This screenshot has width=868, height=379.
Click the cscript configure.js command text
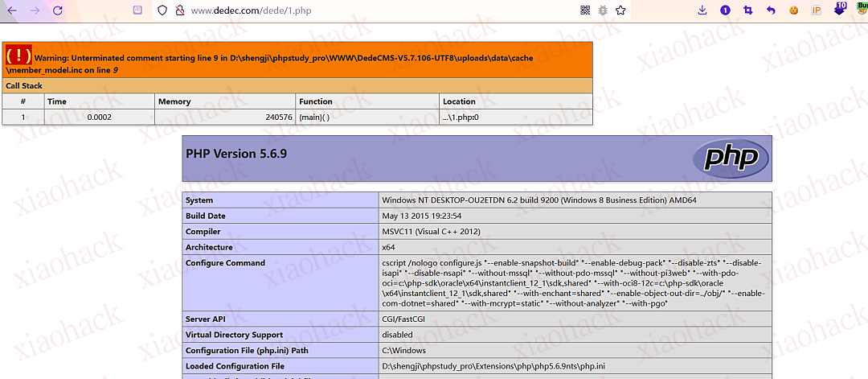pyautogui.click(x=573, y=283)
